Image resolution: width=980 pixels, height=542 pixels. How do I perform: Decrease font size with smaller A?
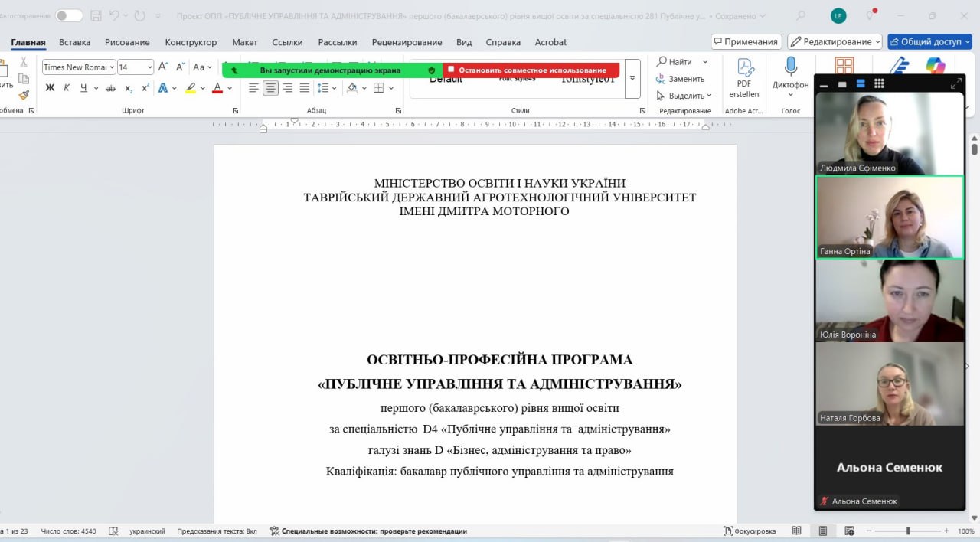[181, 67]
